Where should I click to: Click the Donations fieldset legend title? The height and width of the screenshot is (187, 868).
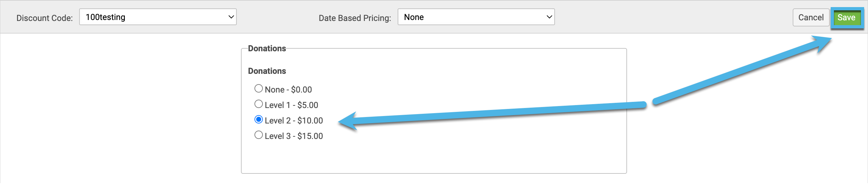[x=267, y=49]
